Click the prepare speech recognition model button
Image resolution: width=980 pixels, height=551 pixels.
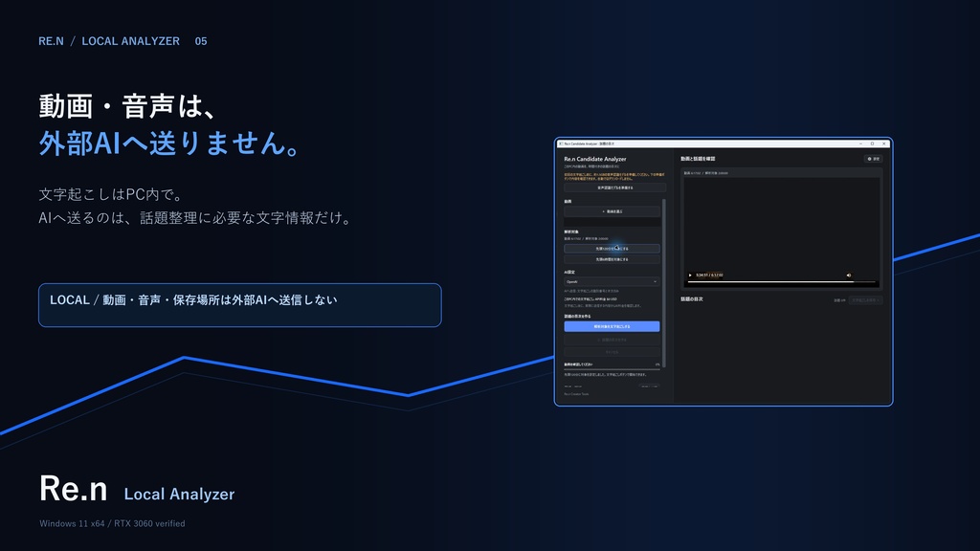(x=614, y=187)
